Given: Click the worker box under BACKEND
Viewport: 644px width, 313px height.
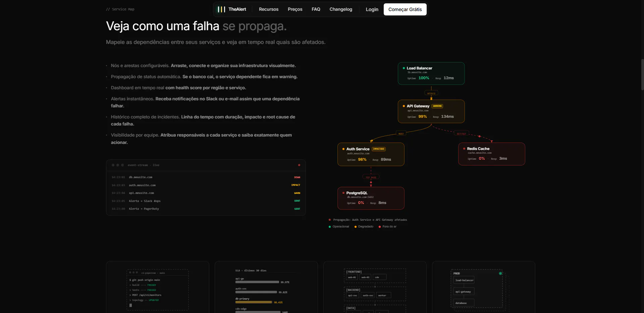Looking at the screenshot, I should pyautogui.click(x=384, y=295).
